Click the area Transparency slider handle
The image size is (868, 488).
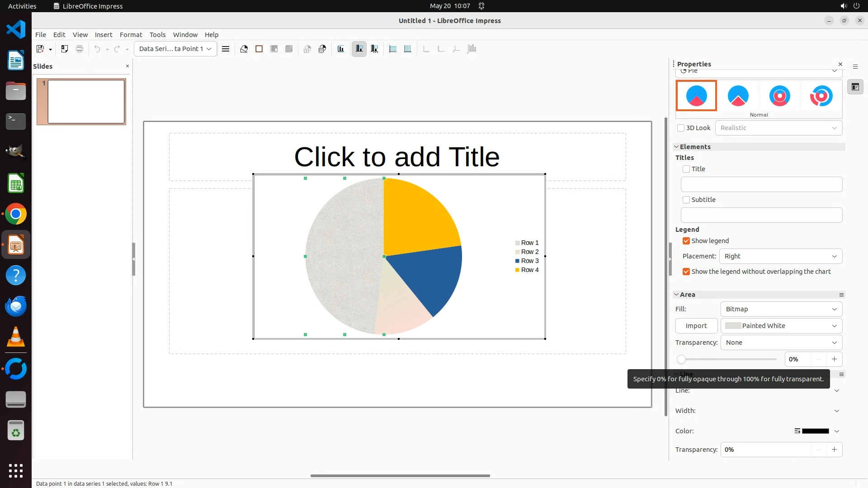[681, 359]
